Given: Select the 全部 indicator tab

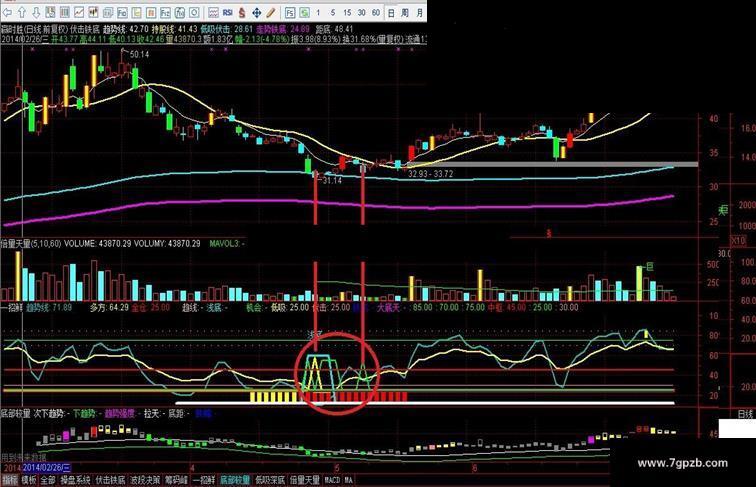Looking at the screenshot, I should coord(48,480).
